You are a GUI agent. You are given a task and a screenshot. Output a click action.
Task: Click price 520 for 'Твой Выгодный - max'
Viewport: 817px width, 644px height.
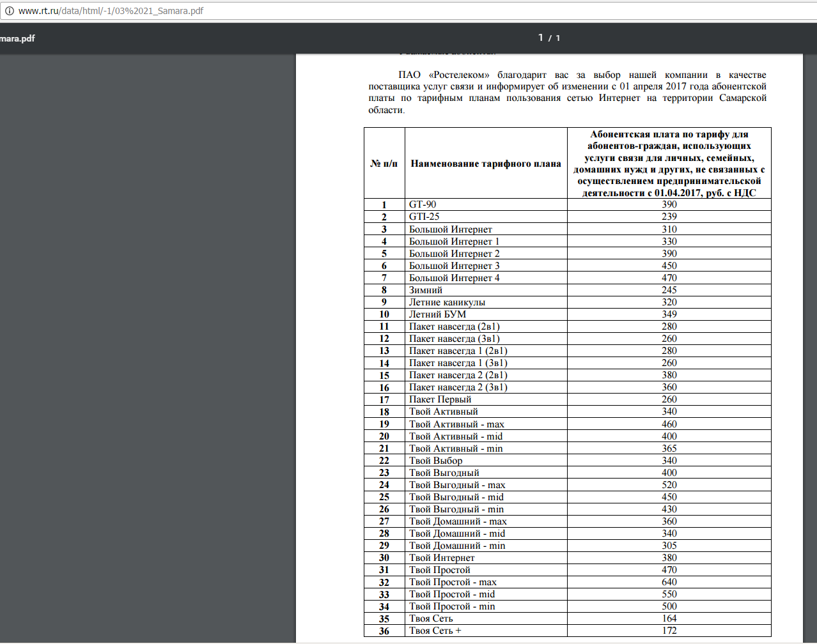click(669, 485)
